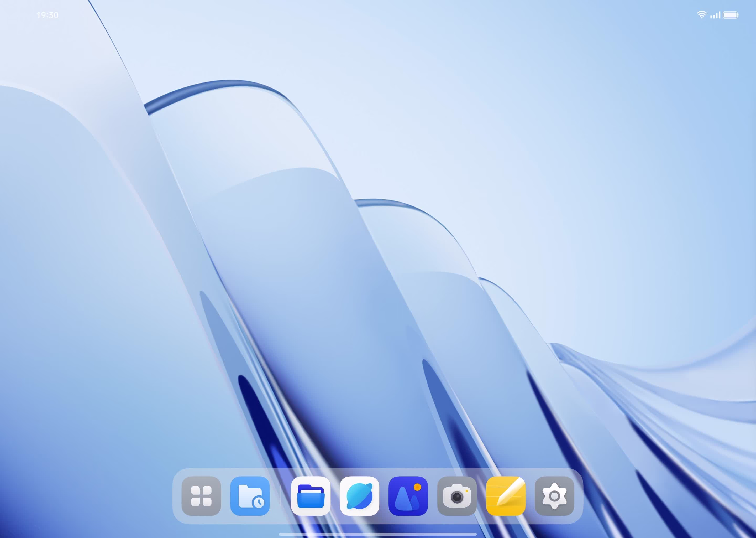
Task: Open the Settings gear app
Action: pos(554,496)
